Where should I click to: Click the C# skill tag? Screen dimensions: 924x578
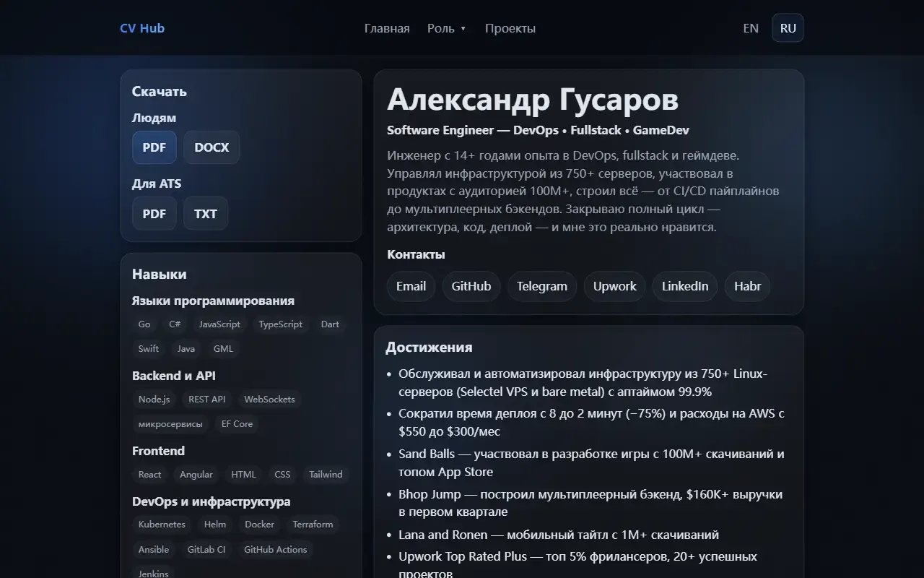coord(175,324)
